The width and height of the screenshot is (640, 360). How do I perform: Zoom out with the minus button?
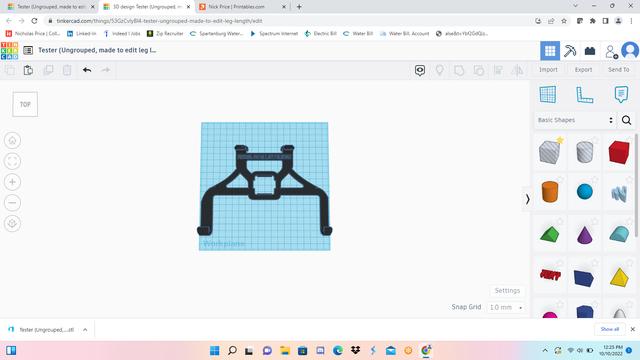[x=12, y=202]
